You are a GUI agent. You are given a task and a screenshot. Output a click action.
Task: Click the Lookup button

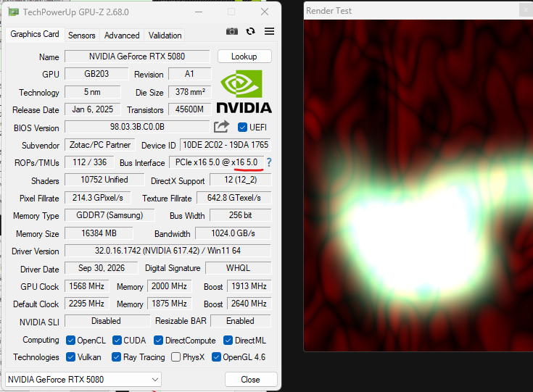point(244,57)
